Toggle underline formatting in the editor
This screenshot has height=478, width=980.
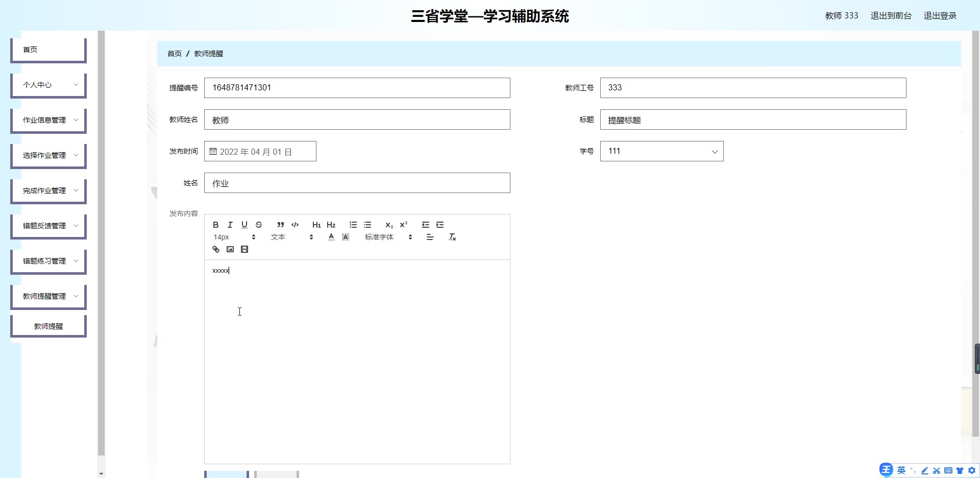point(244,225)
